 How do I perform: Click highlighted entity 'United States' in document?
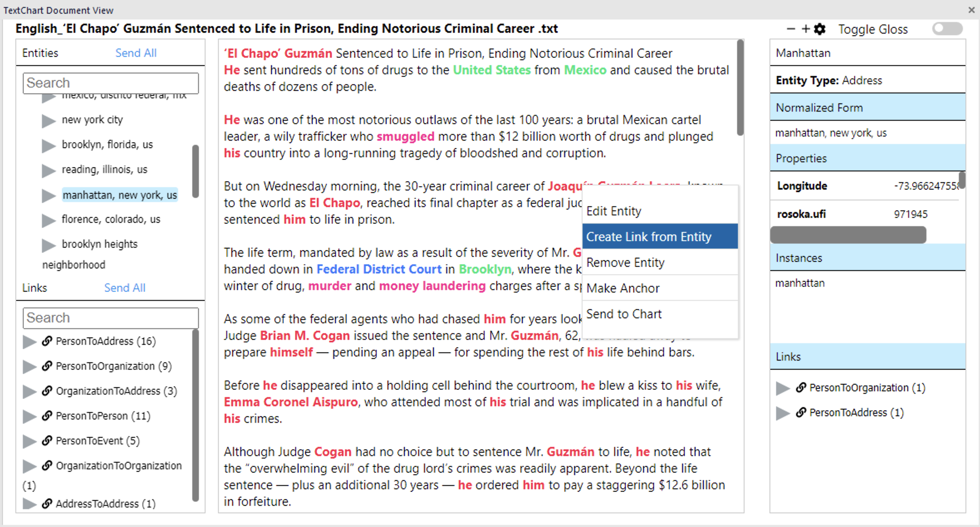pyautogui.click(x=492, y=70)
